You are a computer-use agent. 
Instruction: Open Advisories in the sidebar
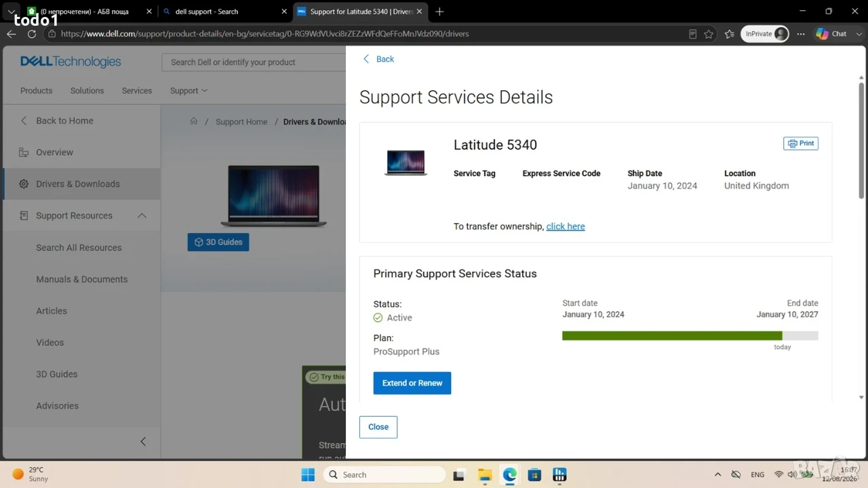[57, 406]
